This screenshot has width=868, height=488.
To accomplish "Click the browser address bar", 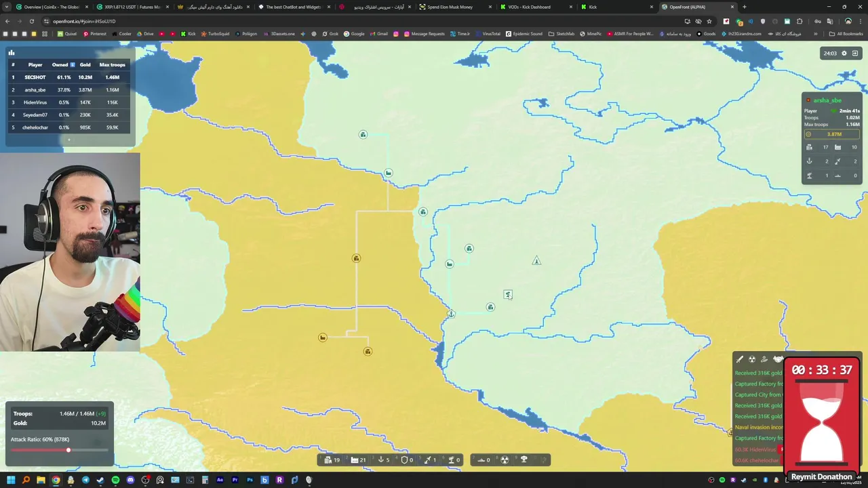I will coord(366,21).
